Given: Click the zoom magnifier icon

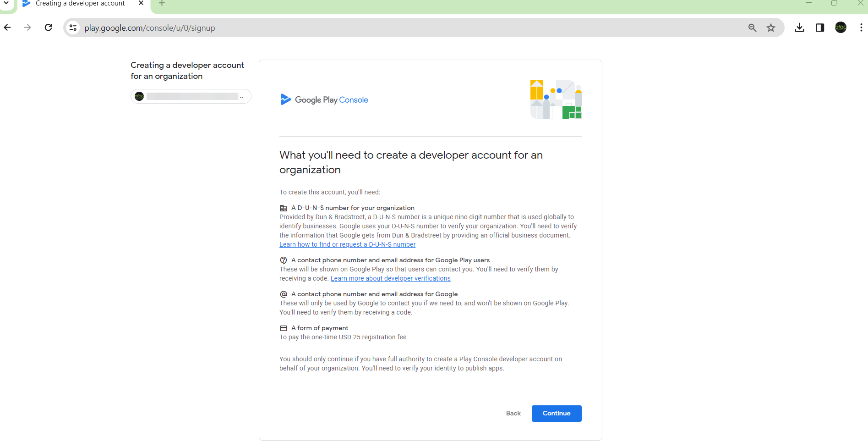Looking at the screenshot, I should (752, 28).
